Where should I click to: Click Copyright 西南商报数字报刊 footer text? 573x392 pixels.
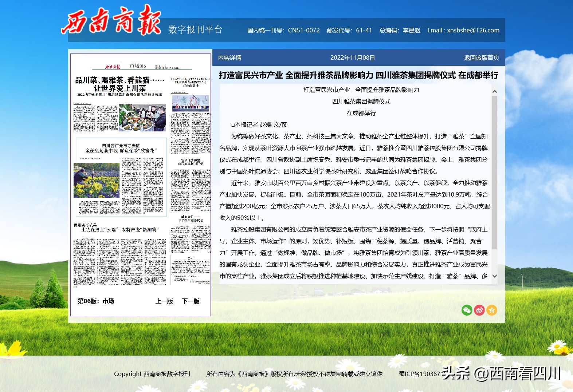tap(152, 374)
